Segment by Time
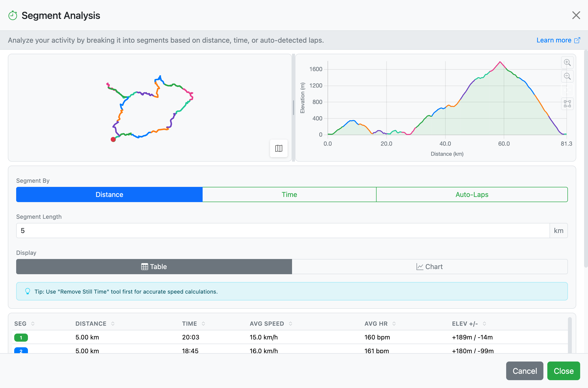Image resolution: width=588 pixels, height=388 pixels. click(x=289, y=194)
